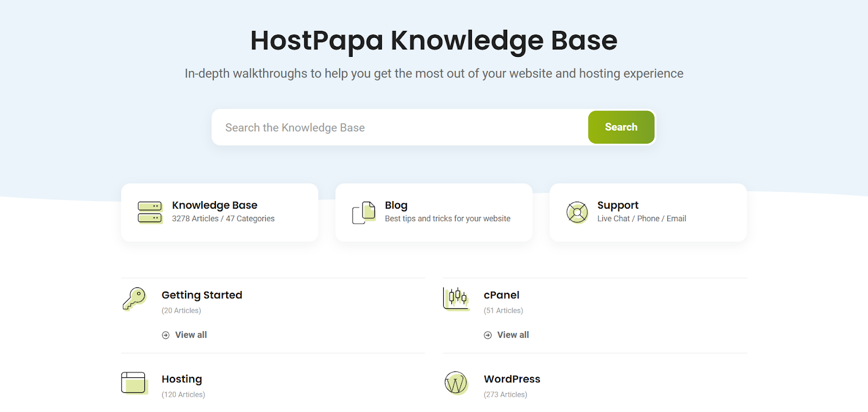Screen dimensions: 868x412
Task: Click the 'Live Chat / Phone / Email' text
Action: tap(642, 218)
